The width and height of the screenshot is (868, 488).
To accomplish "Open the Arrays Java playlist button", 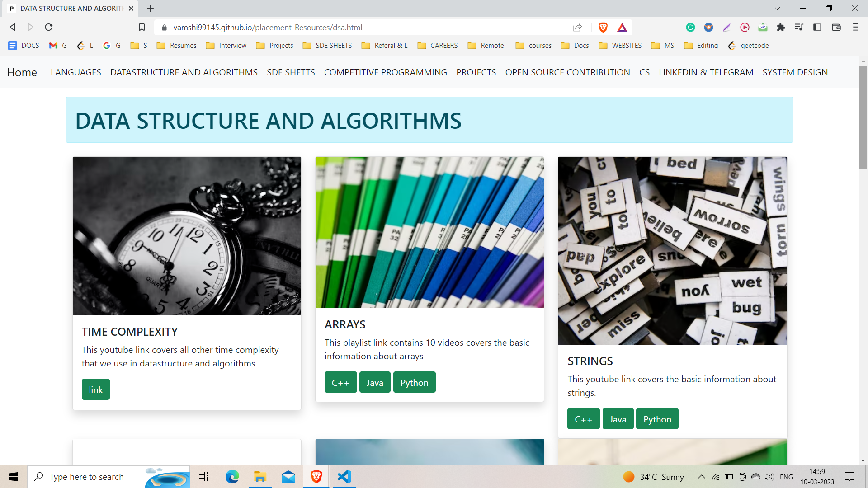I will 375,382.
